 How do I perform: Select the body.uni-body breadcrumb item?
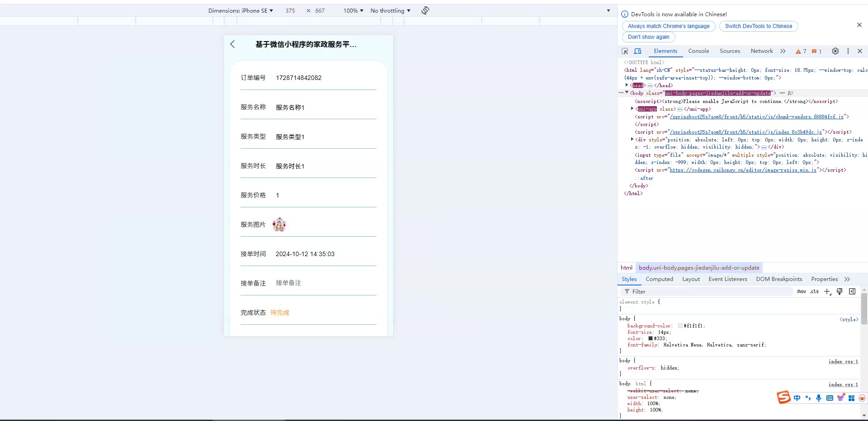click(699, 268)
